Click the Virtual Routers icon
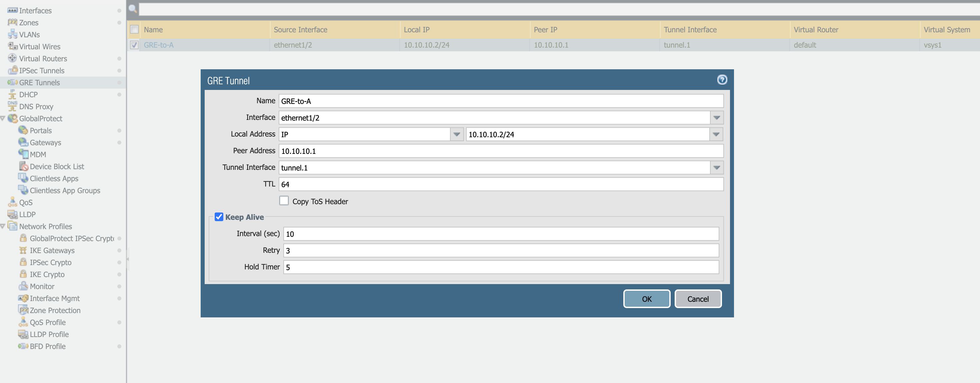The width and height of the screenshot is (980, 383). click(12, 59)
